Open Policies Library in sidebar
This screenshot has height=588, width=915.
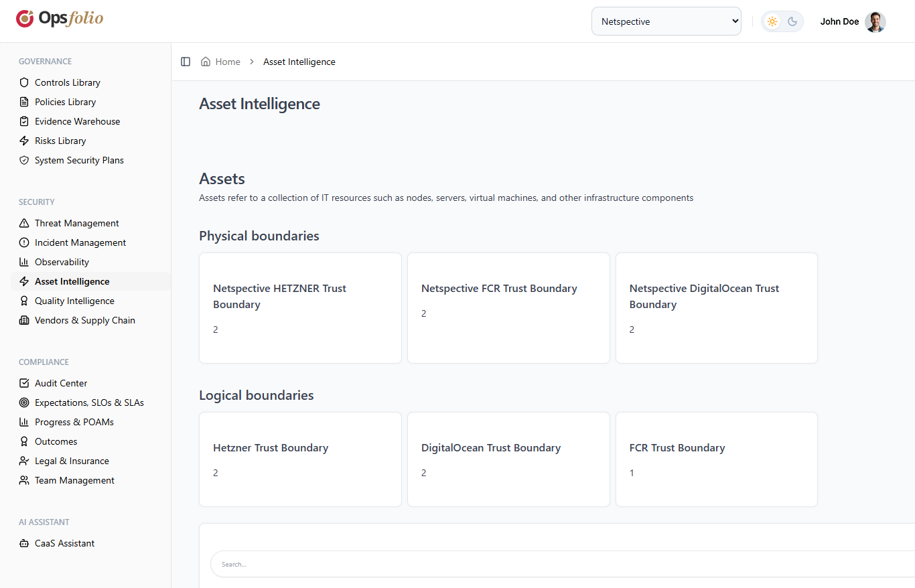click(66, 102)
